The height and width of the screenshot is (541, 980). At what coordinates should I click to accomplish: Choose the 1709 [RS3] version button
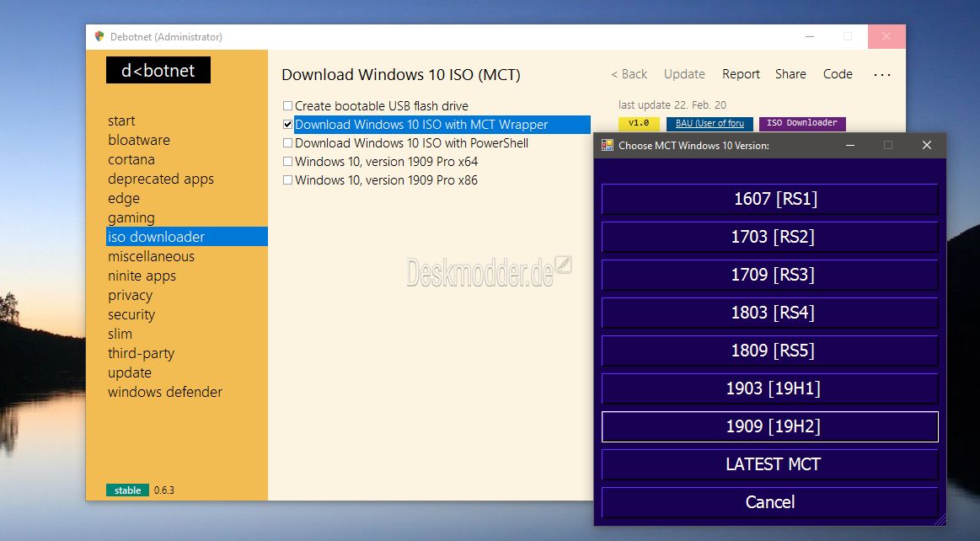[x=770, y=275]
